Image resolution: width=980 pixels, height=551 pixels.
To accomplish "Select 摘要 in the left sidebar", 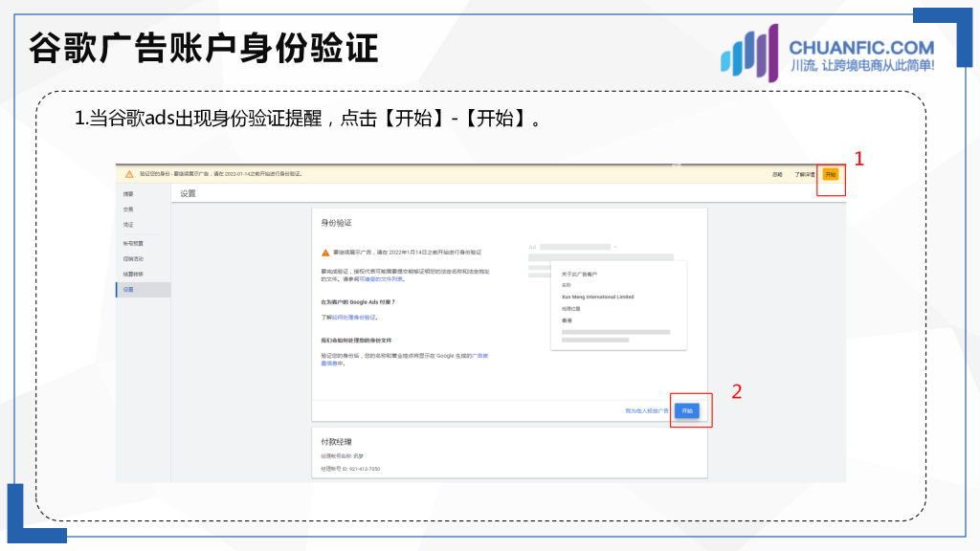I will tap(128, 194).
